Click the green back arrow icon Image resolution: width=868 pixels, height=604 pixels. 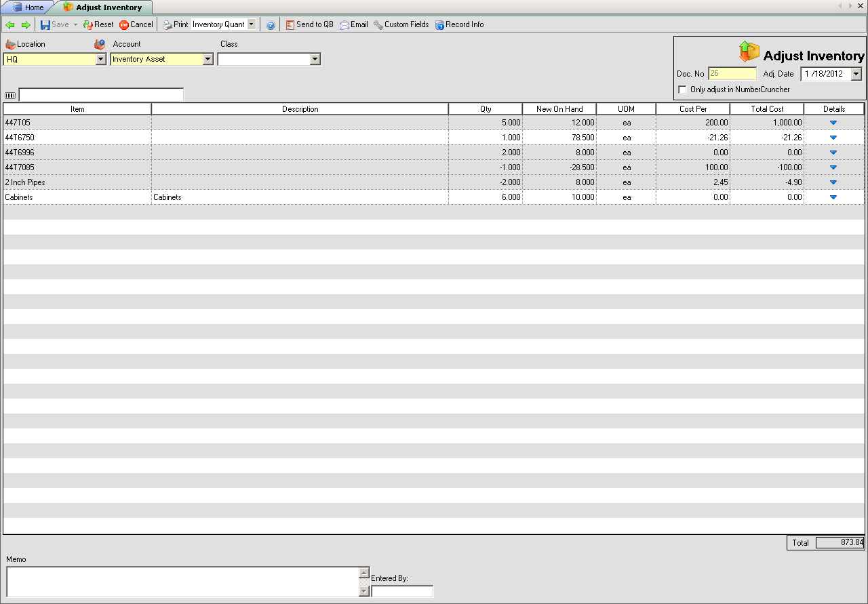tap(10, 25)
